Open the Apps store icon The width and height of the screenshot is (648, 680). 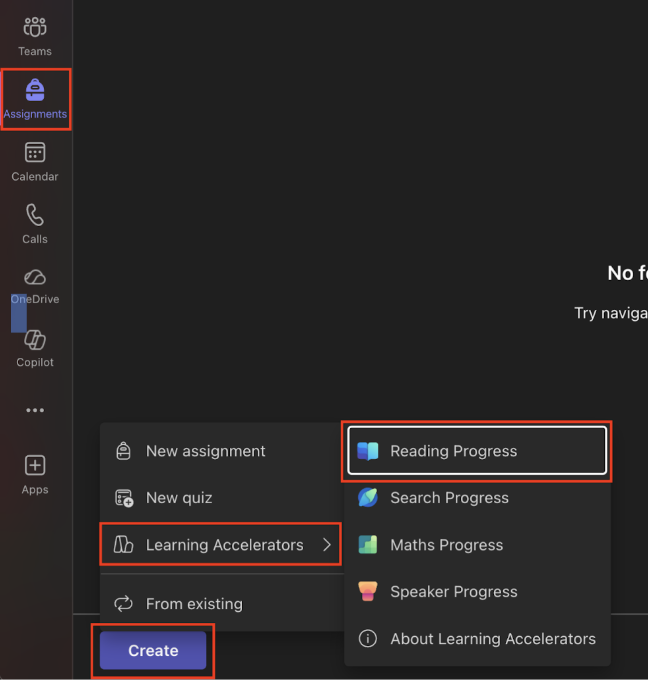(x=35, y=465)
